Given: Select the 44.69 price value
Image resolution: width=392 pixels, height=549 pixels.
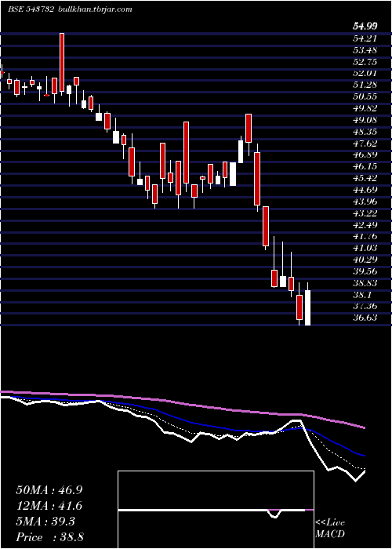Looking at the screenshot, I should point(365,190).
